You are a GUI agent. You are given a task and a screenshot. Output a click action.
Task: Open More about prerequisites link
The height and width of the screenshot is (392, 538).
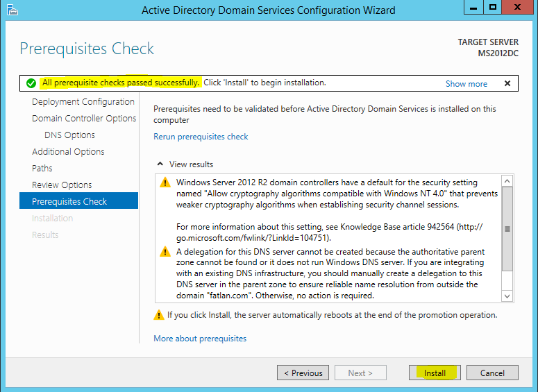click(200, 339)
